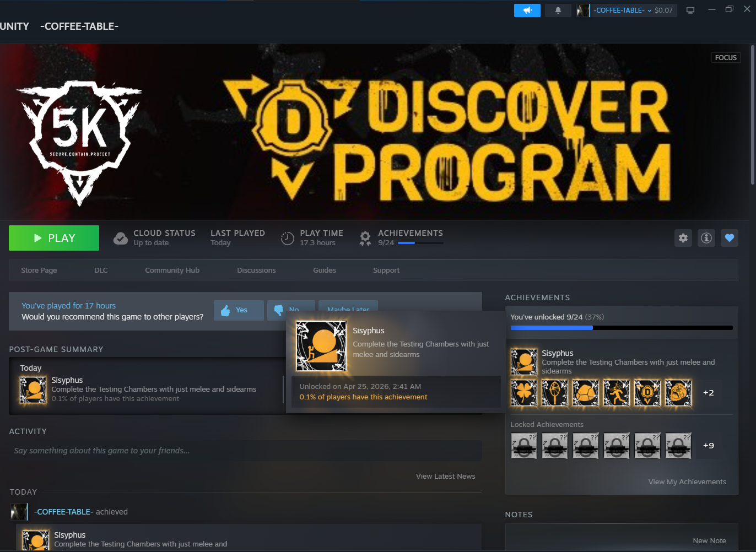Click the You've unlocked 9/24 progress bar

tap(622, 328)
